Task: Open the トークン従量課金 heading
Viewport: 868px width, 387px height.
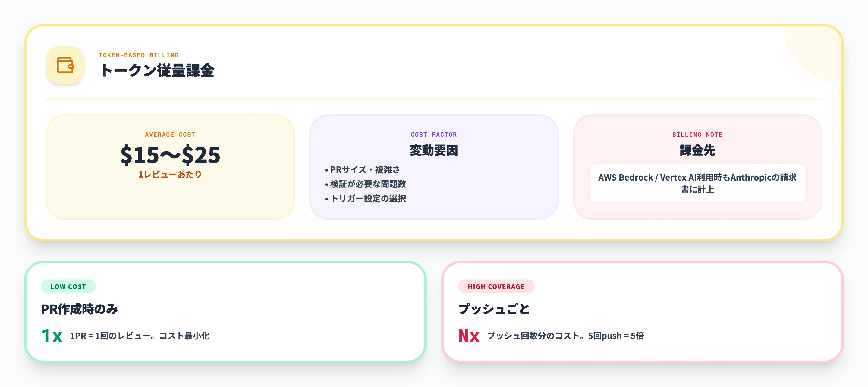Action: coord(158,71)
